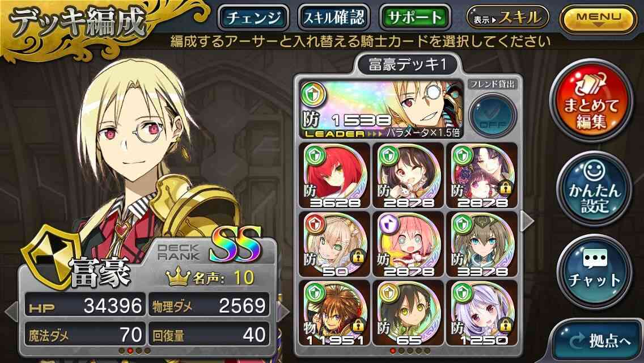
Task: Open the かんたん設定 smiley button
Action: pos(594,188)
